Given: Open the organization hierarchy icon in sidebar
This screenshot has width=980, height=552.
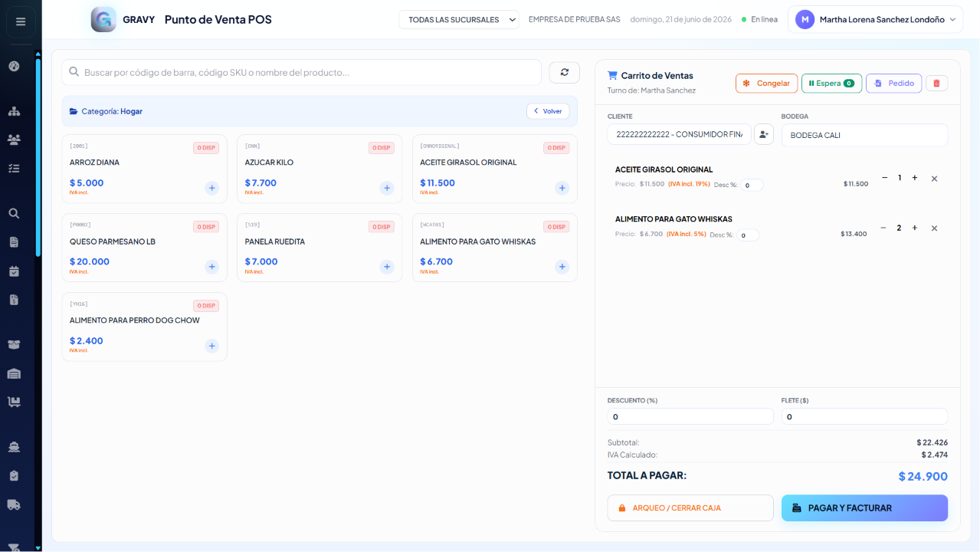Looking at the screenshot, I should click(x=14, y=111).
